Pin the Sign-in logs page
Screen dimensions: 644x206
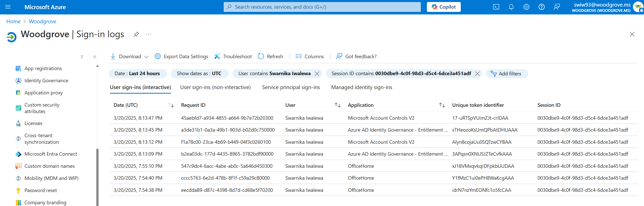(136, 34)
